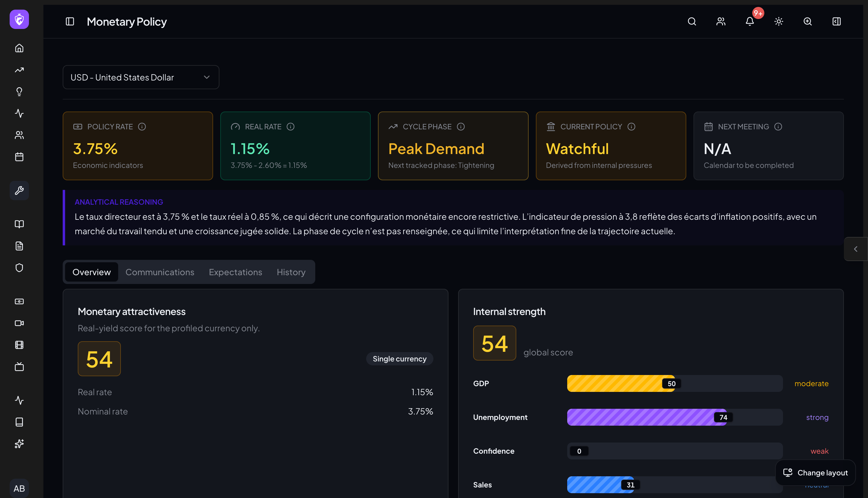Click the Peak Demand cycle phase card

pyautogui.click(x=453, y=146)
